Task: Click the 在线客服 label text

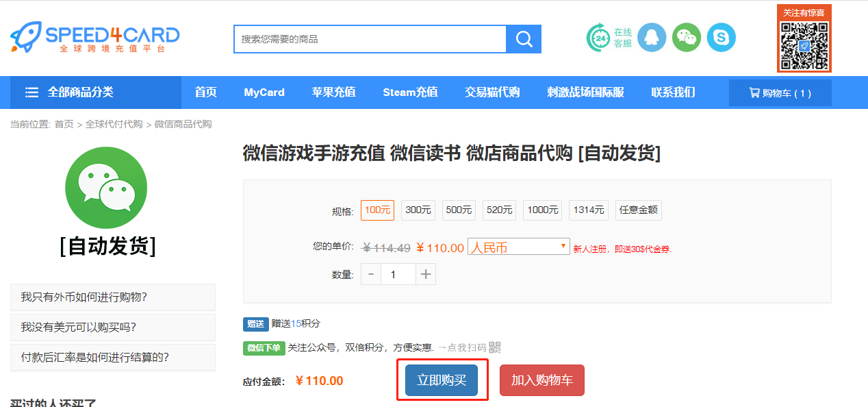Action: (x=623, y=38)
